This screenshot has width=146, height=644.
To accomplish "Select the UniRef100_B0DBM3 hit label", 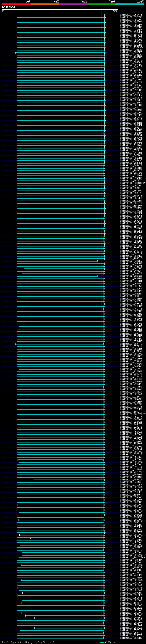I will click(131, 503).
